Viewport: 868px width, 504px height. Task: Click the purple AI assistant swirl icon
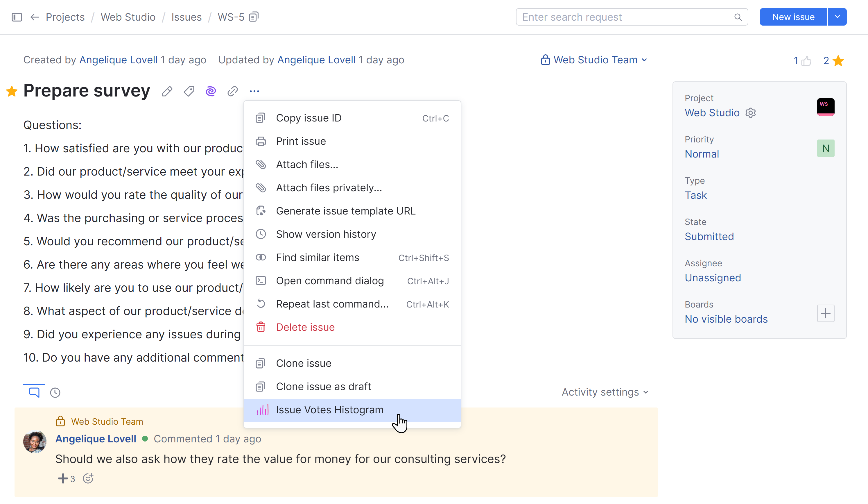211,91
